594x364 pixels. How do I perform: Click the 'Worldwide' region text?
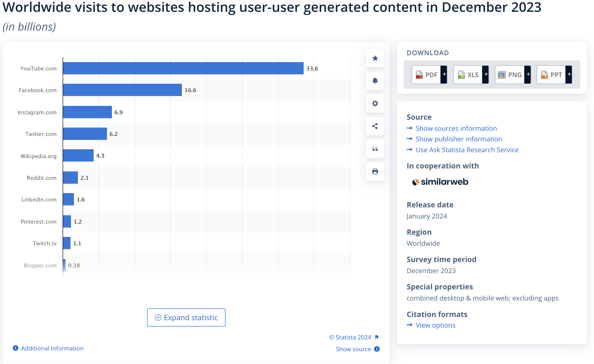(423, 243)
